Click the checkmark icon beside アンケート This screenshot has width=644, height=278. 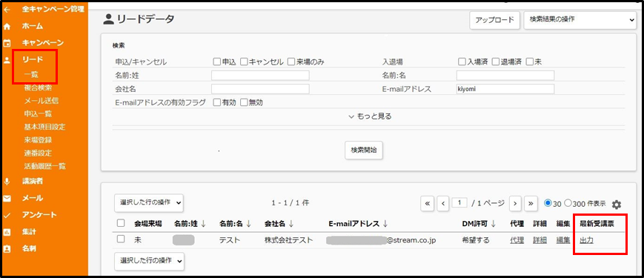pyautogui.click(x=7, y=215)
